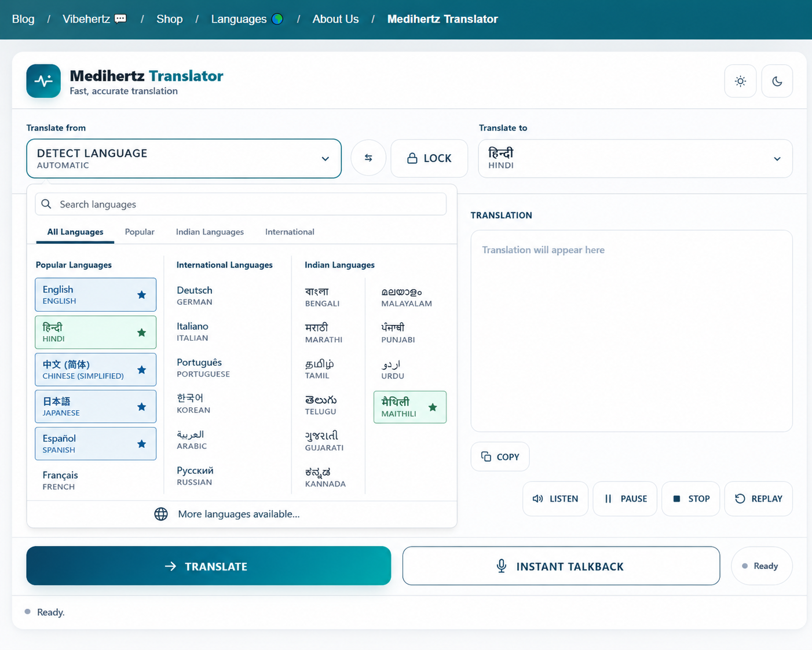The width and height of the screenshot is (812, 650).
Task: Click the magnifier icon in language search
Action: pos(46,204)
